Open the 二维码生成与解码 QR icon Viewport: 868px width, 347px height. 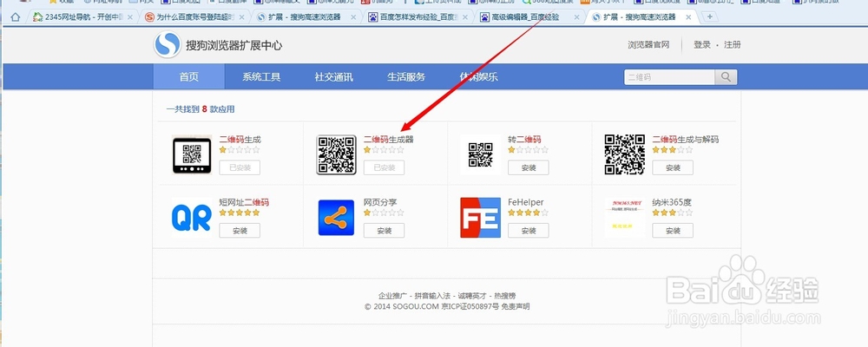(x=625, y=154)
